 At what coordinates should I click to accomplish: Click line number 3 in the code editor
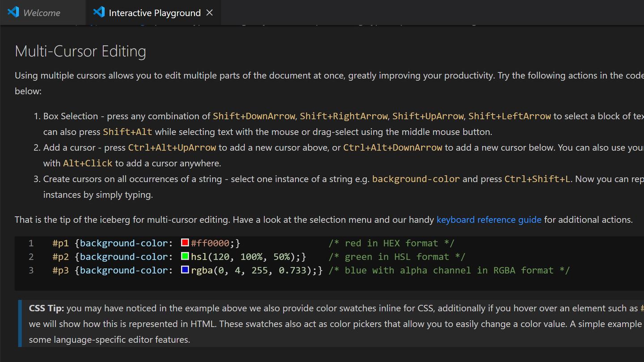31,270
